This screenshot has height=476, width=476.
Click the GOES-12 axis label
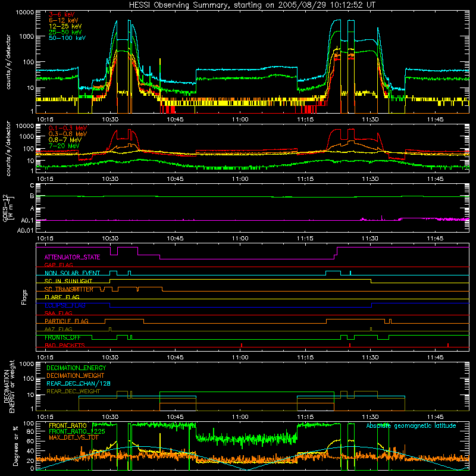click(x=8, y=208)
